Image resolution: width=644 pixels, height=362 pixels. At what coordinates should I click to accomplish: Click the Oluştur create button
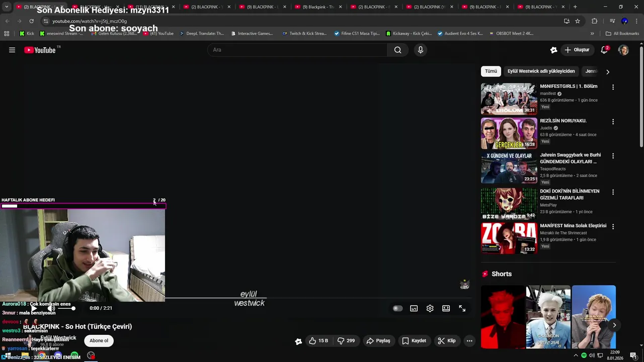(577, 50)
